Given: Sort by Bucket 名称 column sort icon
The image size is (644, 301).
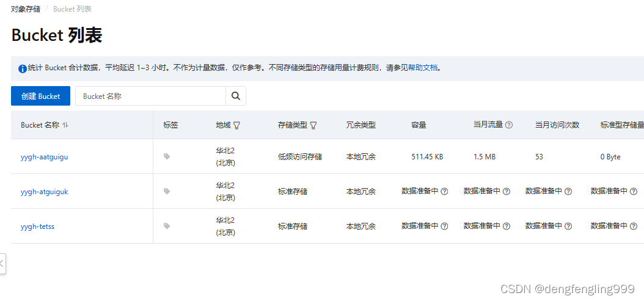Looking at the screenshot, I should pos(65,125).
